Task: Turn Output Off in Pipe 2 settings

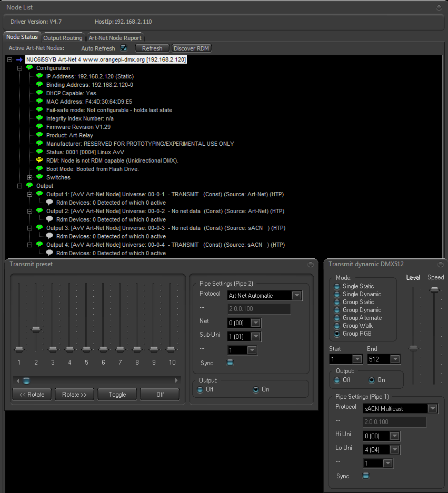Action: click(x=200, y=389)
